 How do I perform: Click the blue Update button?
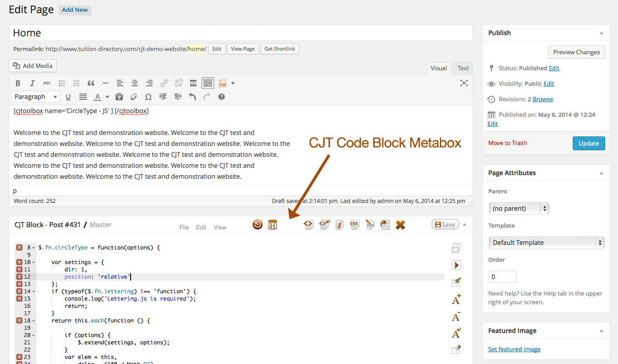click(588, 143)
